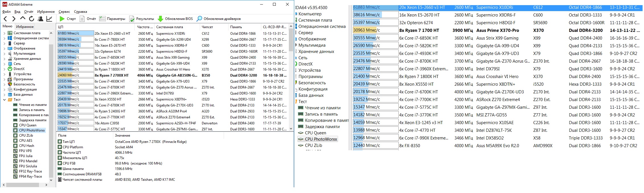Select CPU Hash benchmark in tree
This screenshot has height=193, width=644.
point(26,146)
